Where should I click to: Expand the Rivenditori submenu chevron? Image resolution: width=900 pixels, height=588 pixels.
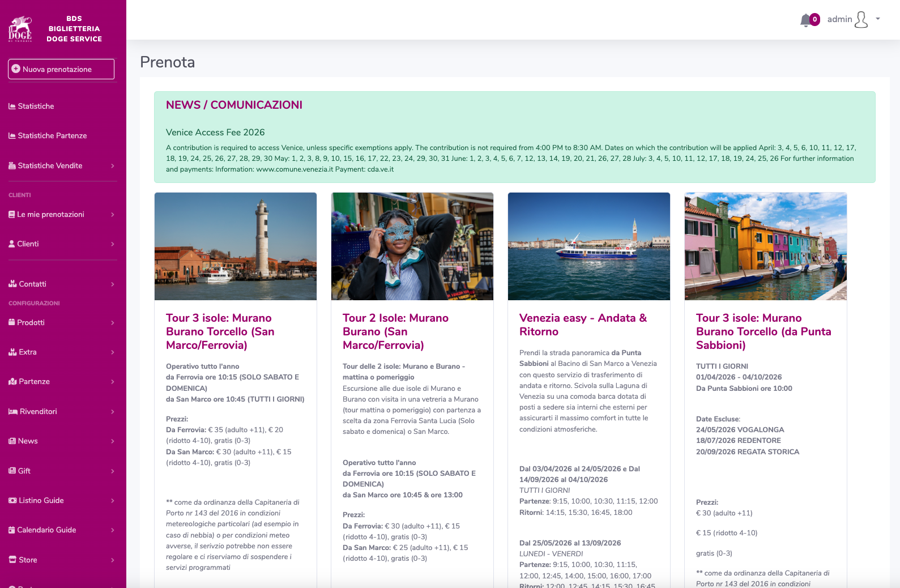[x=113, y=412]
